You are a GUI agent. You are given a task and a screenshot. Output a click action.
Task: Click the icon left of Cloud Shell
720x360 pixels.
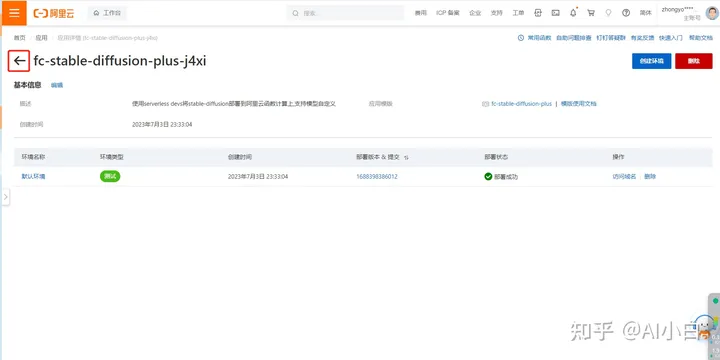[x=538, y=13]
